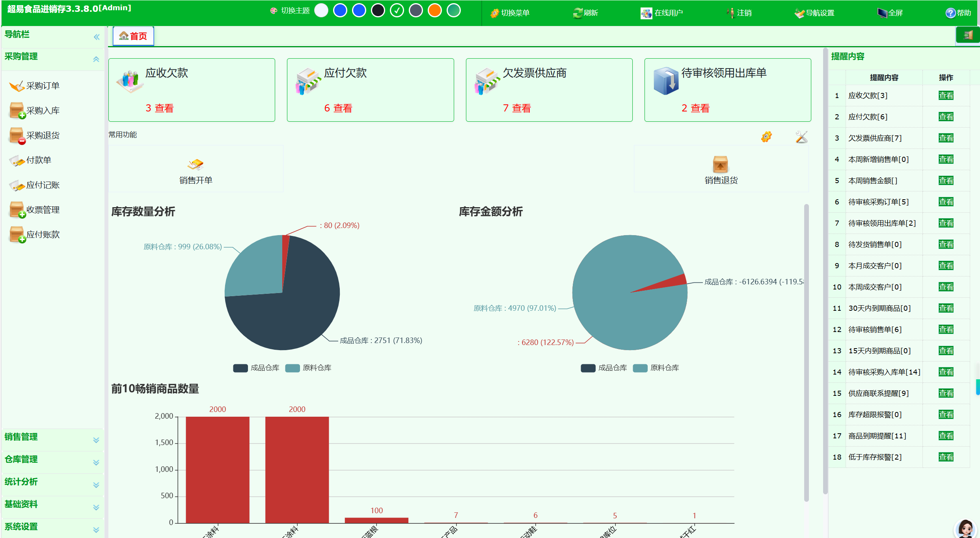Open the 采购订单 purchase order icon
Image resolution: width=980 pixels, height=538 pixels.
pos(17,86)
